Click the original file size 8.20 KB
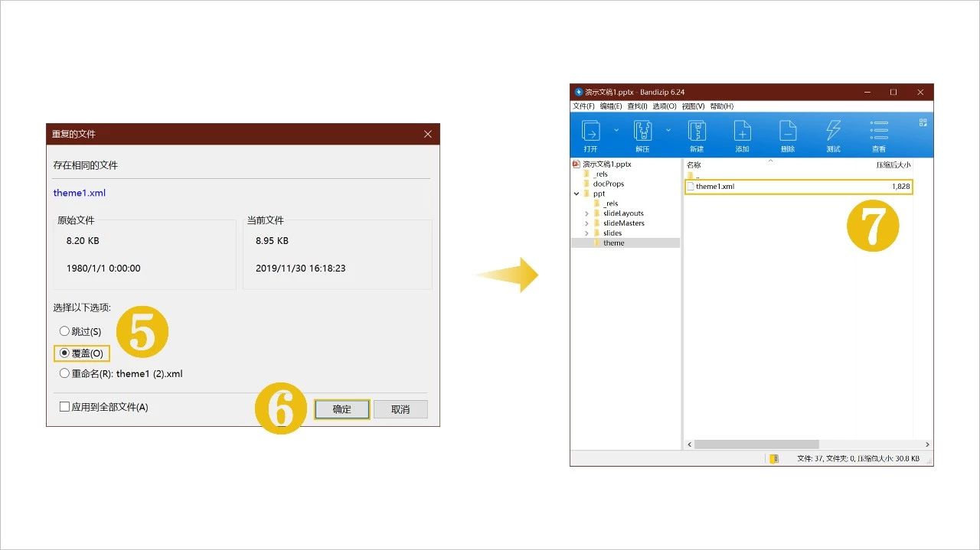980x550 pixels. pyautogui.click(x=83, y=241)
